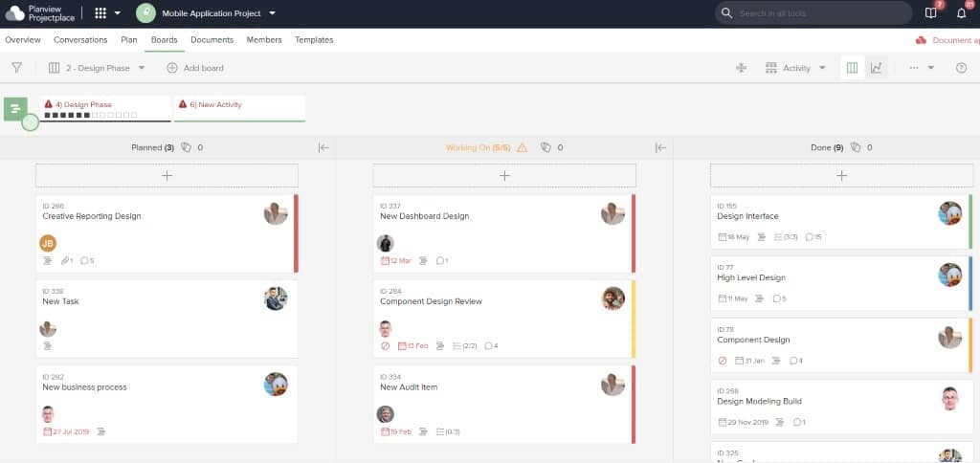Open the Document link at top right

pos(948,40)
